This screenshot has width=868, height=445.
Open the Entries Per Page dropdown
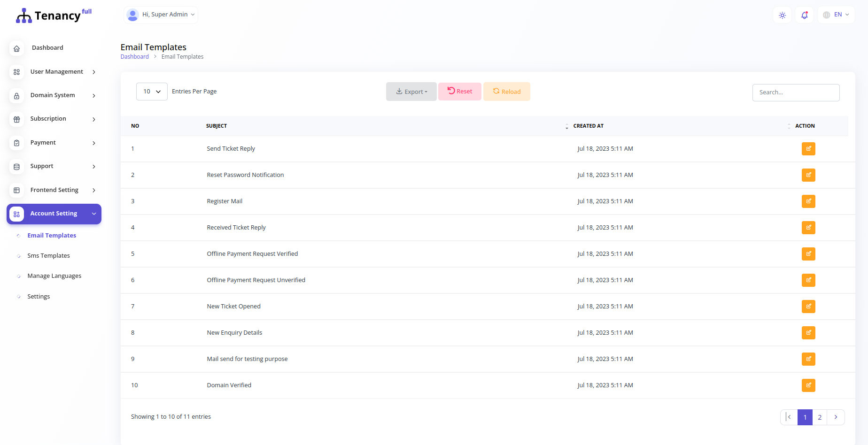tap(151, 91)
